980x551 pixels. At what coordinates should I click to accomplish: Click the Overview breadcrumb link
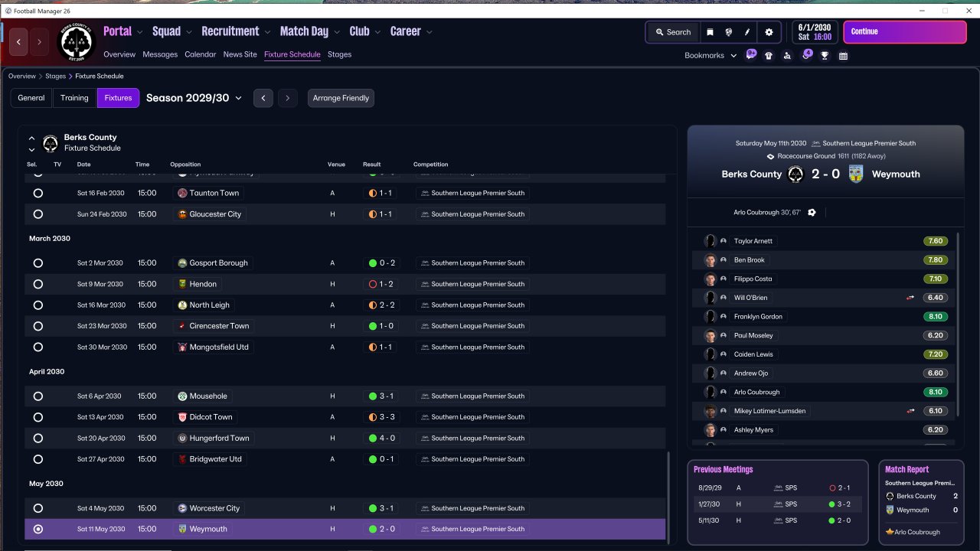pos(22,77)
